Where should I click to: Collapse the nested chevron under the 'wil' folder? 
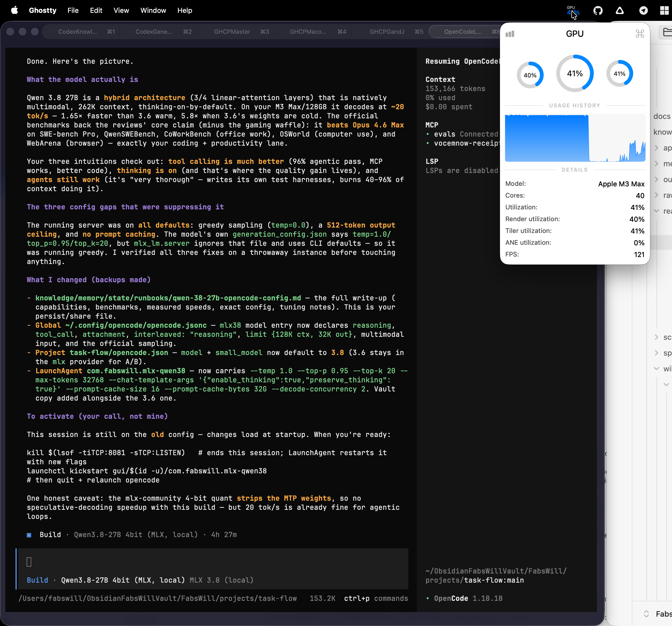point(666,384)
